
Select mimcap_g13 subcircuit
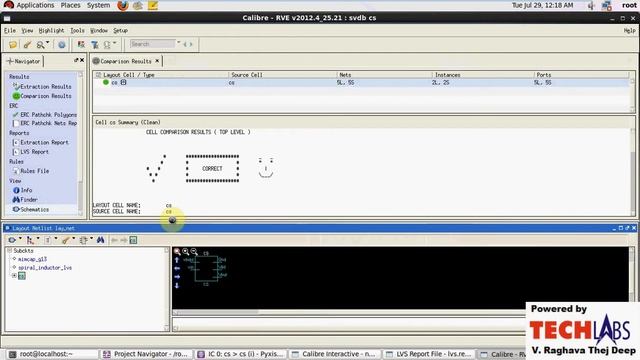tap(32, 259)
